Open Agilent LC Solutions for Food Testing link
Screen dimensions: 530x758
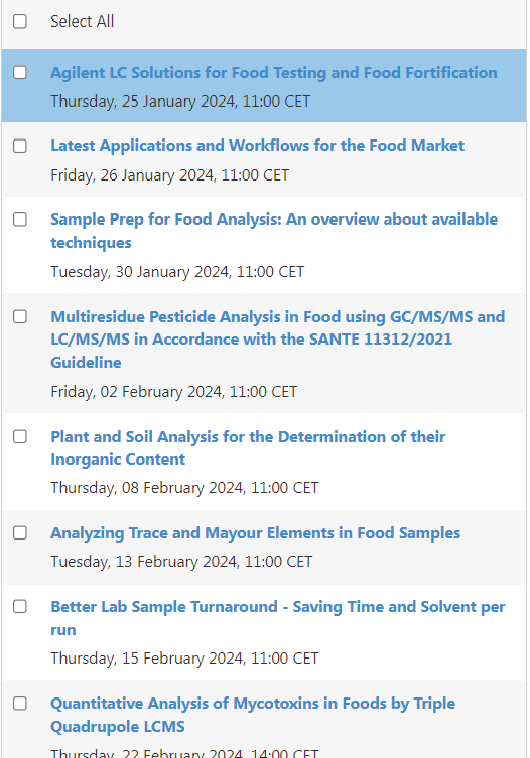tap(274, 73)
